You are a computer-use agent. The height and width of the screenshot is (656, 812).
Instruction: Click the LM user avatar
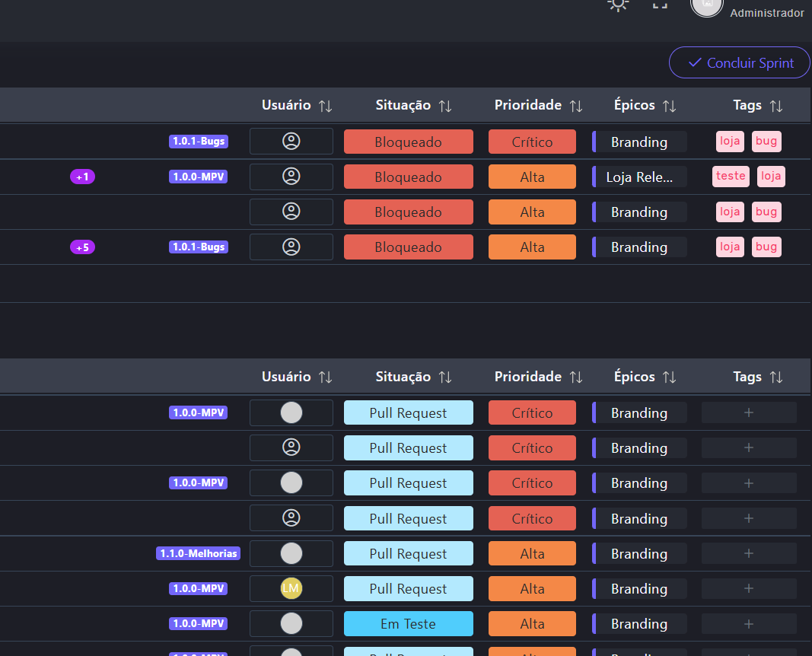291,588
